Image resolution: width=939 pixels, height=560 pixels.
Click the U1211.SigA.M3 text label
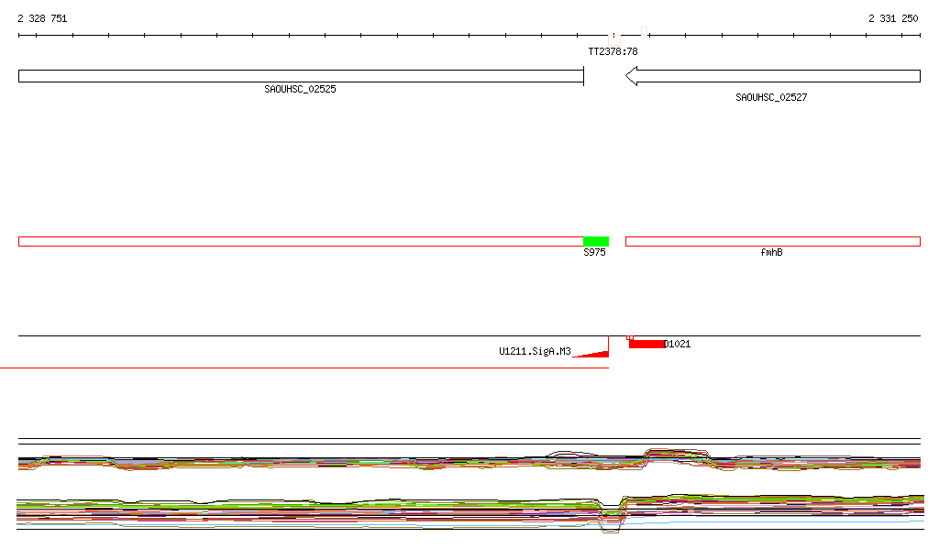point(535,351)
